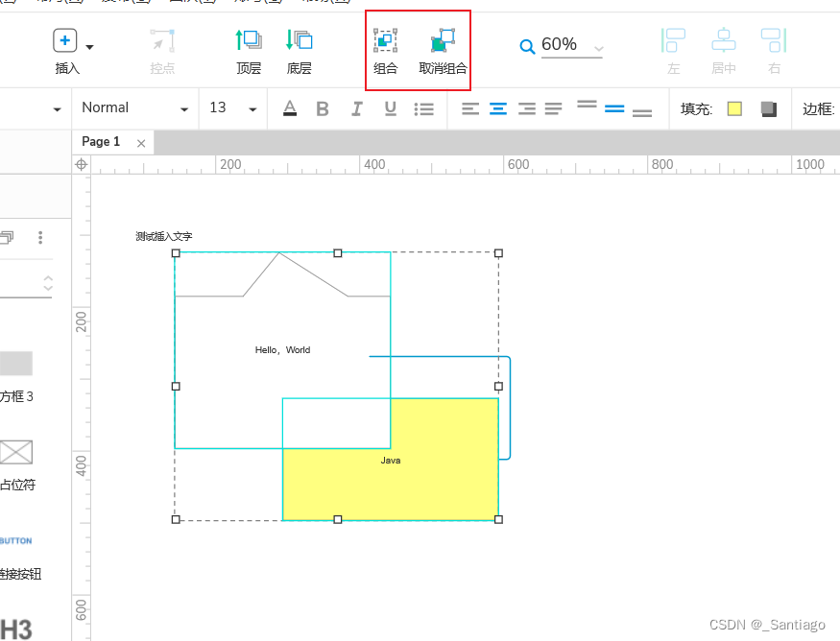Toggle bulleted list
The width and height of the screenshot is (840, 641).
(423, 109)
